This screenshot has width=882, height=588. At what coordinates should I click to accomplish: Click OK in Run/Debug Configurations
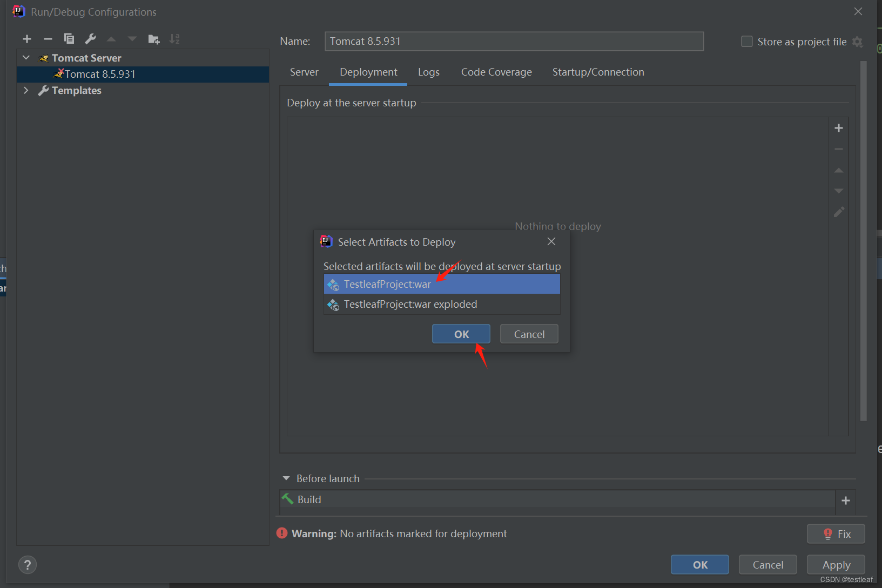[x=700, y=565]
